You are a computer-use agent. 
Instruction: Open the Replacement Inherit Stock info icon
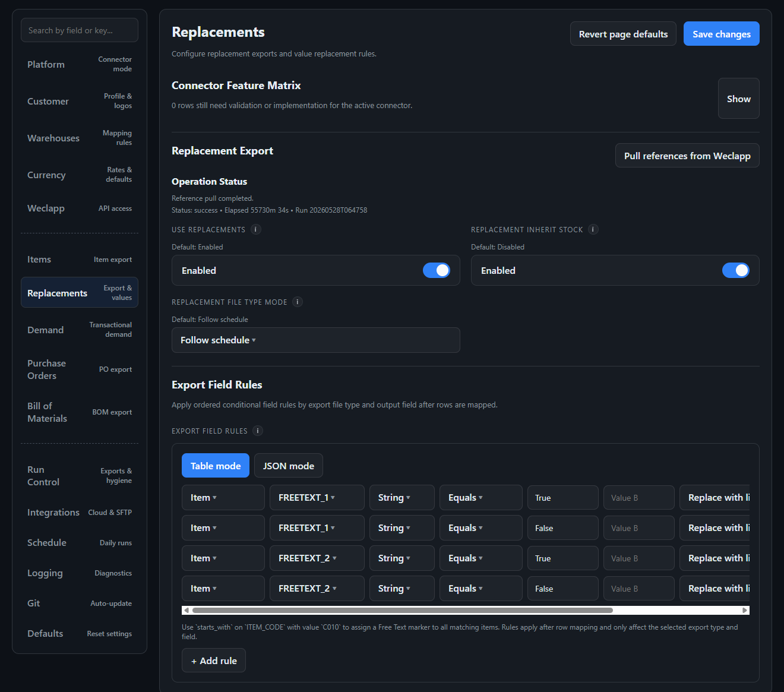tap(593, 229)
